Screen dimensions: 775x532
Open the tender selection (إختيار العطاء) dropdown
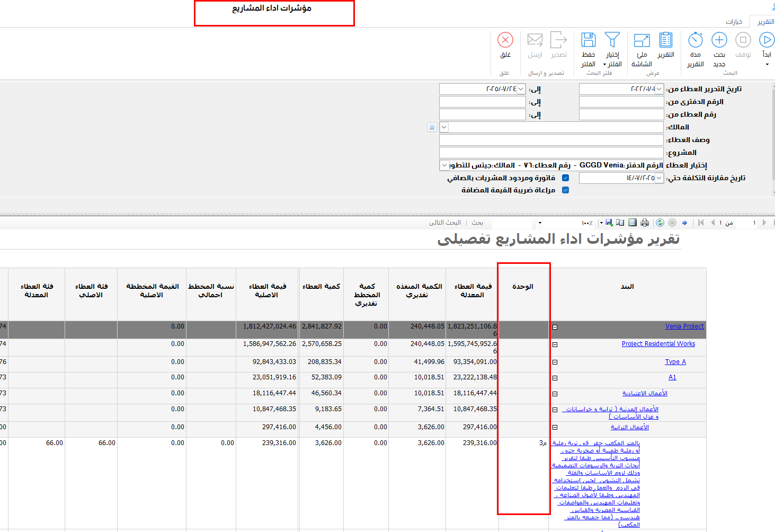click(x=444, y=165)
